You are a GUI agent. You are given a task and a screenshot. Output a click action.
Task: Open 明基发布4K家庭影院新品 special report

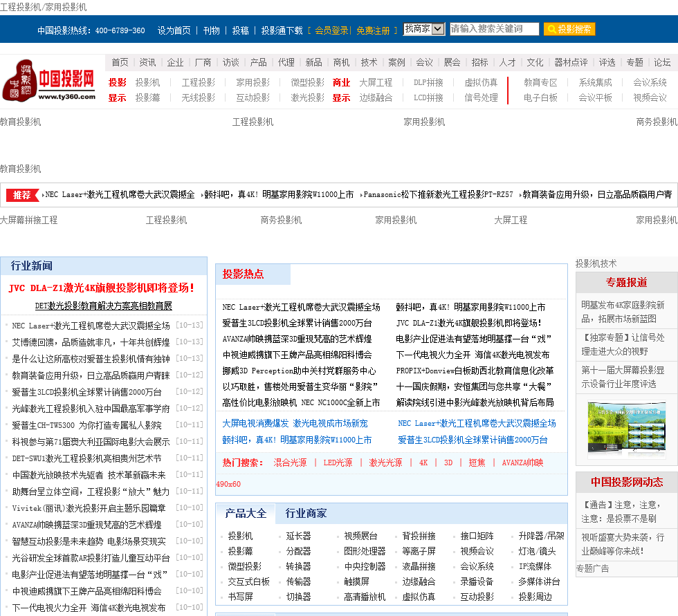623,312
